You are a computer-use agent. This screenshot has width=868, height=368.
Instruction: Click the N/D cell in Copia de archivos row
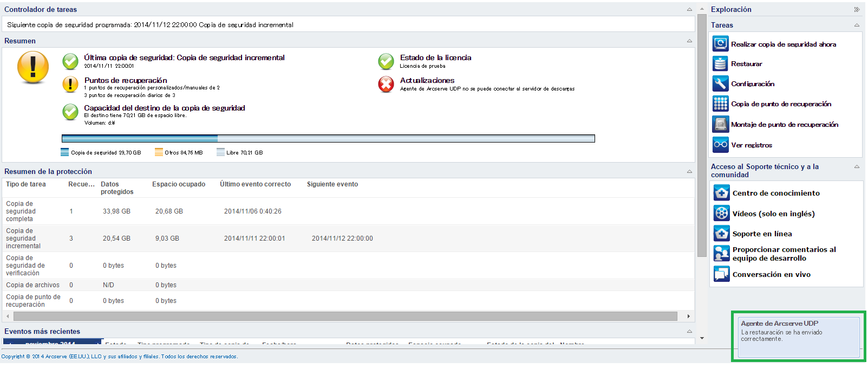click(108, 285)
